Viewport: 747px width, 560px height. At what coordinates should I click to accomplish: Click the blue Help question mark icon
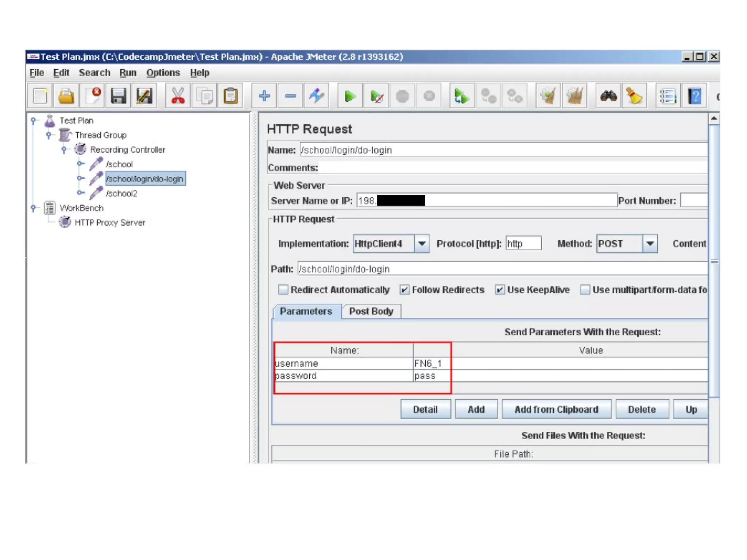coord(694,96)
